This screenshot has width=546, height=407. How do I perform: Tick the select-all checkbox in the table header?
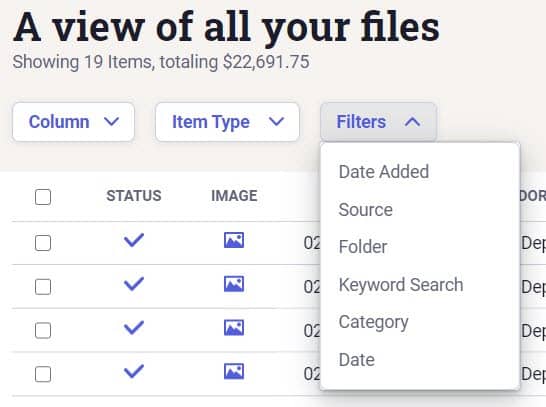(x=43, y=197)
